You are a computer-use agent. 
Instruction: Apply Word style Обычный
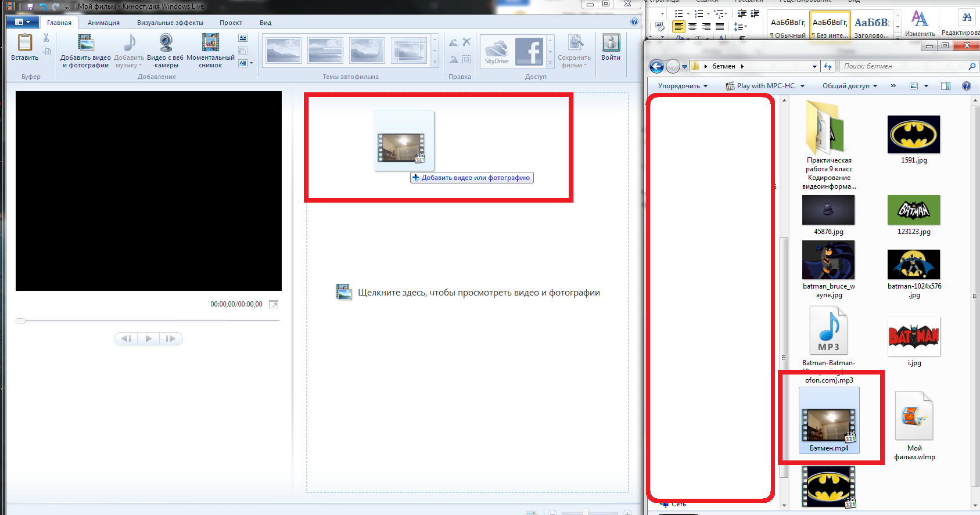787,27
